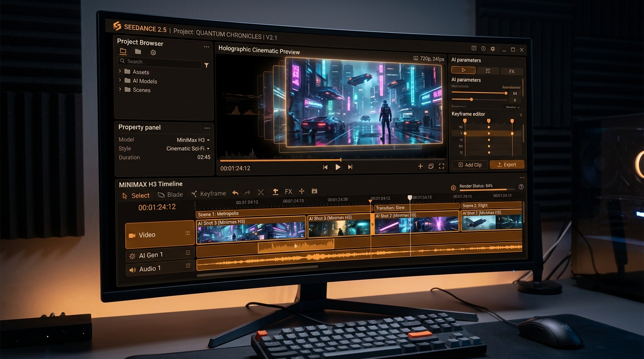Select the play tab in AI parameters

pos(463,70)
